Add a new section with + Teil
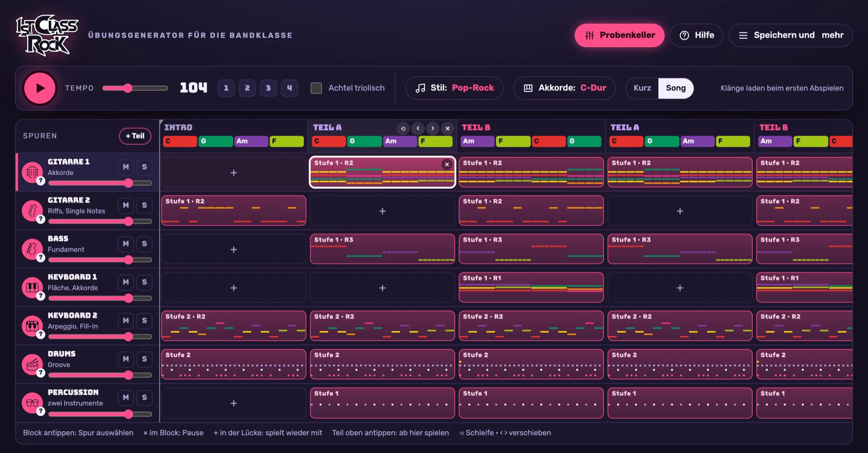 [135, 136]
